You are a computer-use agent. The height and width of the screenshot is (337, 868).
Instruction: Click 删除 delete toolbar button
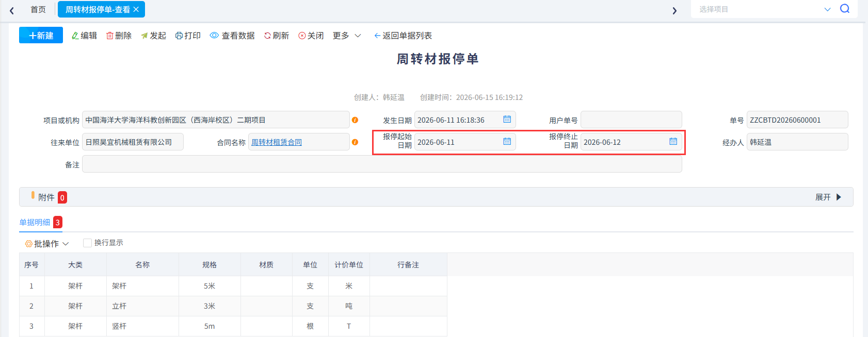click(119, 36)
